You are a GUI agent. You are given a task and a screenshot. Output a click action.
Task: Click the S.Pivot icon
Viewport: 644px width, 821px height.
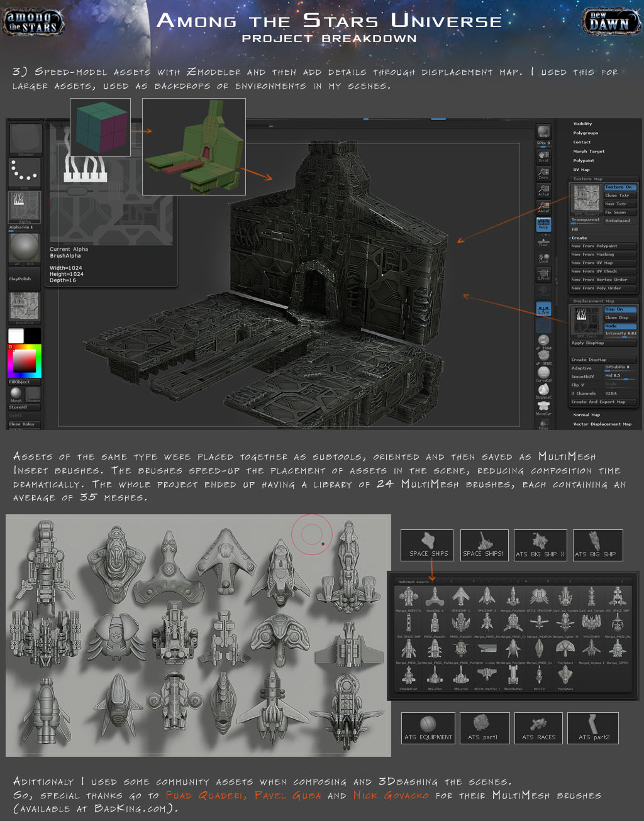coord(543,275)
